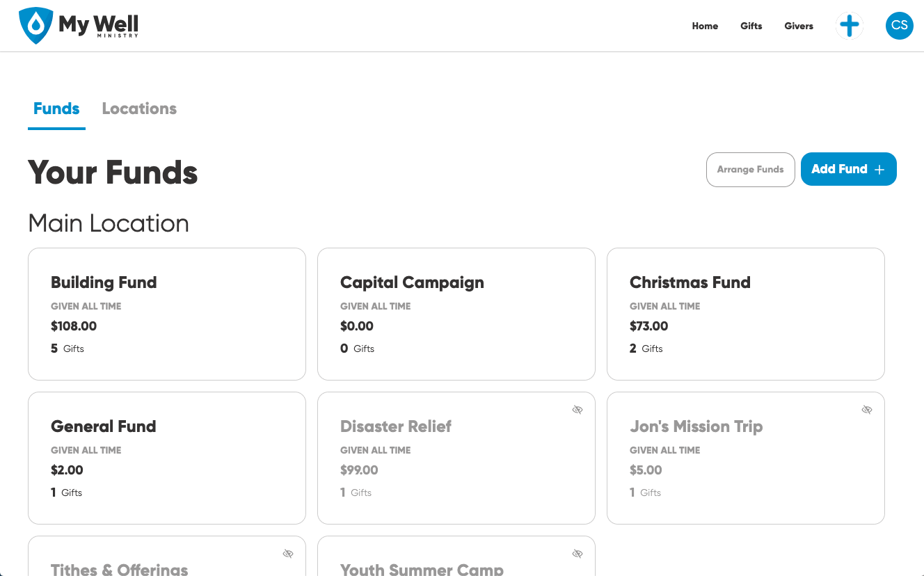Click the $73.00 amount on Christmas Fund

coord(649,326)
